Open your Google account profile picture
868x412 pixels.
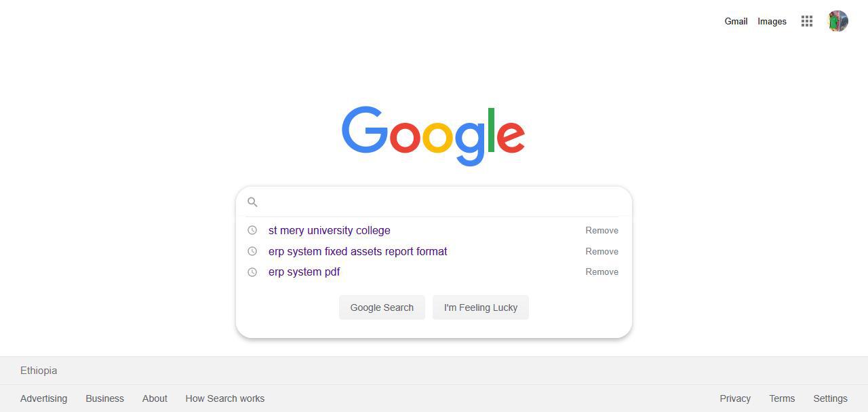click(x=837, y=21)
